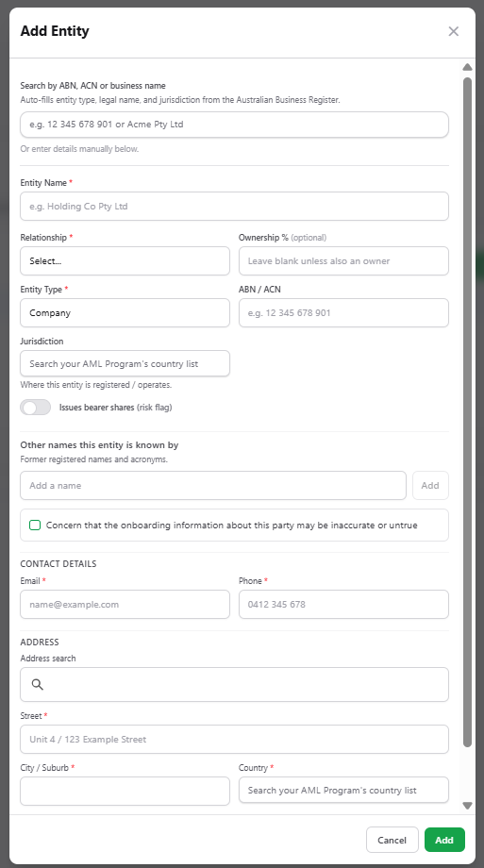Toggle the Issues bearer shares switch
The image size is (484, 868).
tap(36, 408)
